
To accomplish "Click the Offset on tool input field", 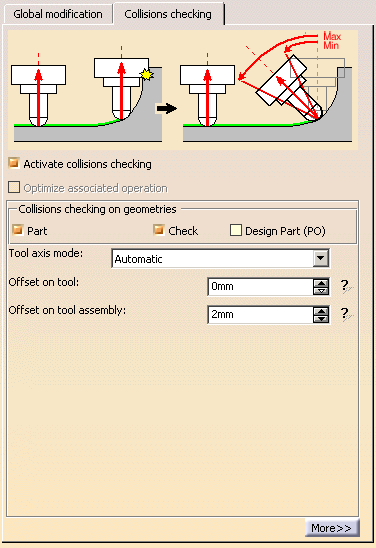I will (x=260, y=287).
